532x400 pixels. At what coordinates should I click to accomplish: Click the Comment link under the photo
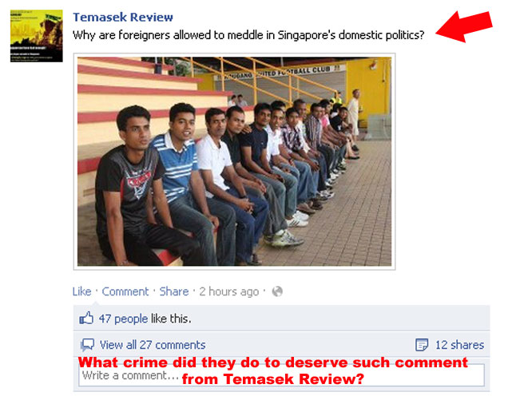125,291
